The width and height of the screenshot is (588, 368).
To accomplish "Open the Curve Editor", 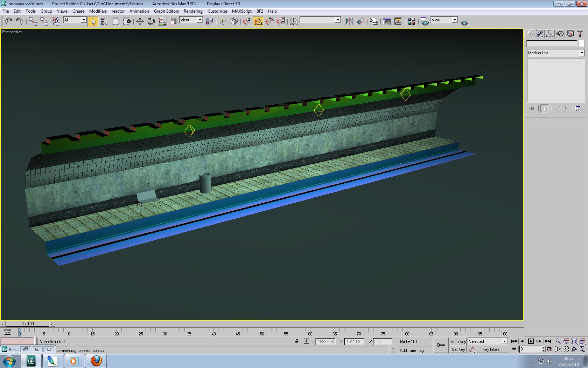I will (387, 21).
